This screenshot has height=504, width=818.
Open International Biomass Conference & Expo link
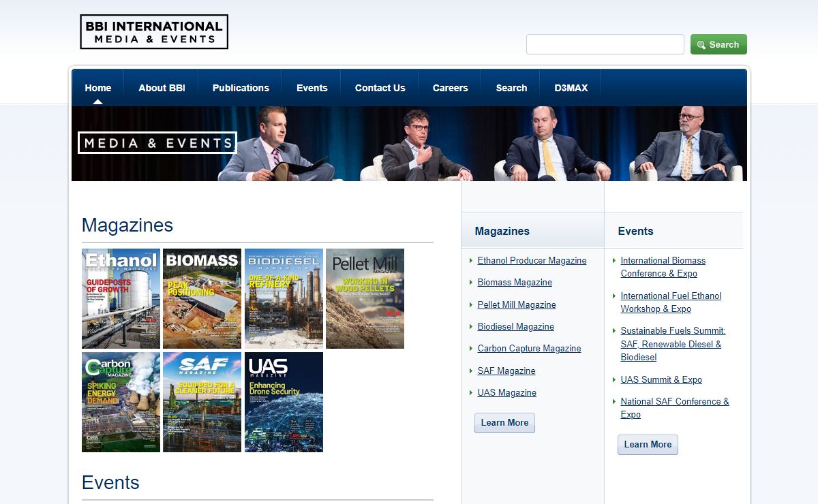(663, 267)
